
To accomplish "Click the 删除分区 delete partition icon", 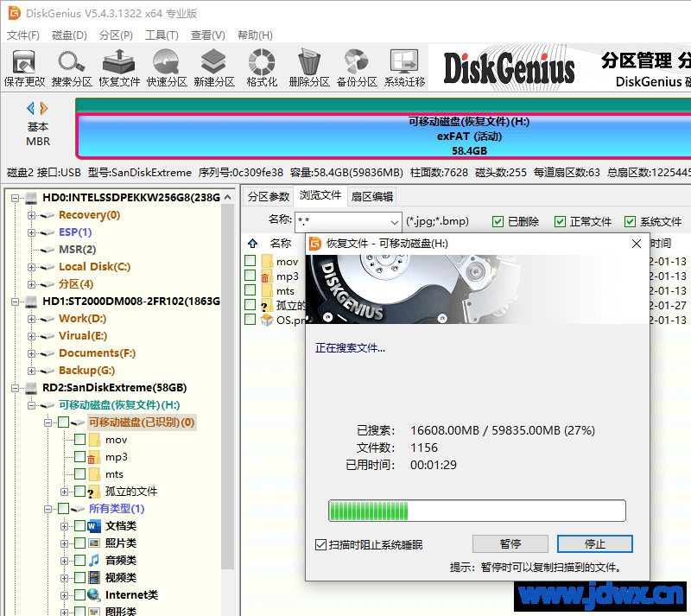I will (309, 68).
